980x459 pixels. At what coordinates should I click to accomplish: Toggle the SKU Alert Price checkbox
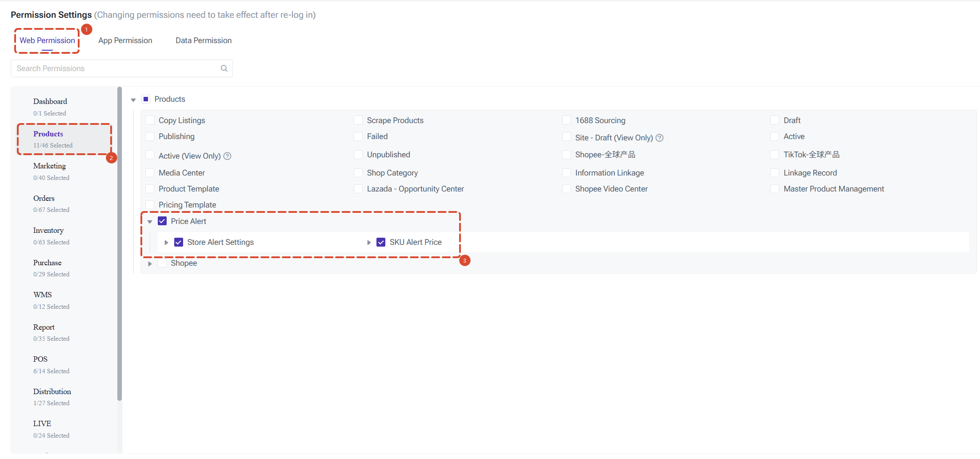(x=381, y=242)
